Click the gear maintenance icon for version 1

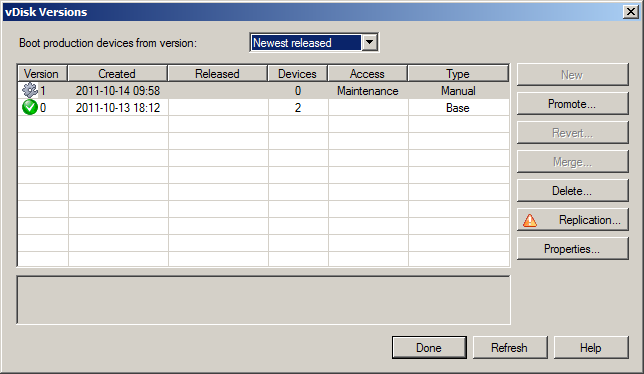tap(30, 90)
